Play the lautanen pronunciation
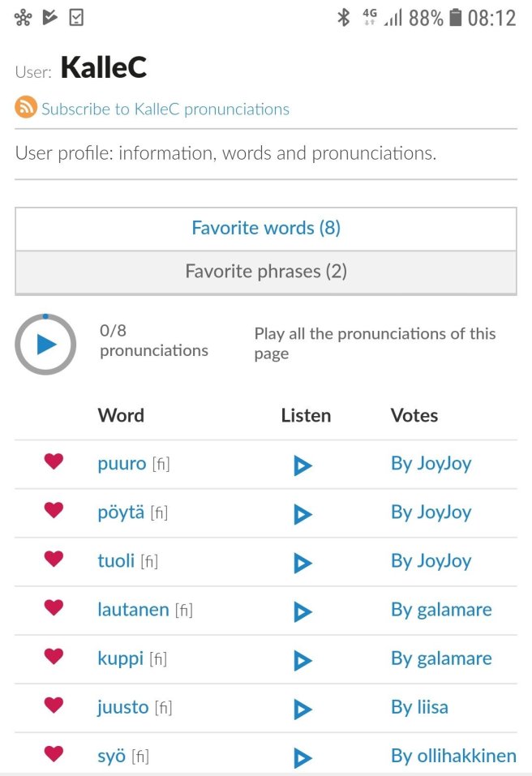This screenshot has height=776, width=532. point(302,611)
